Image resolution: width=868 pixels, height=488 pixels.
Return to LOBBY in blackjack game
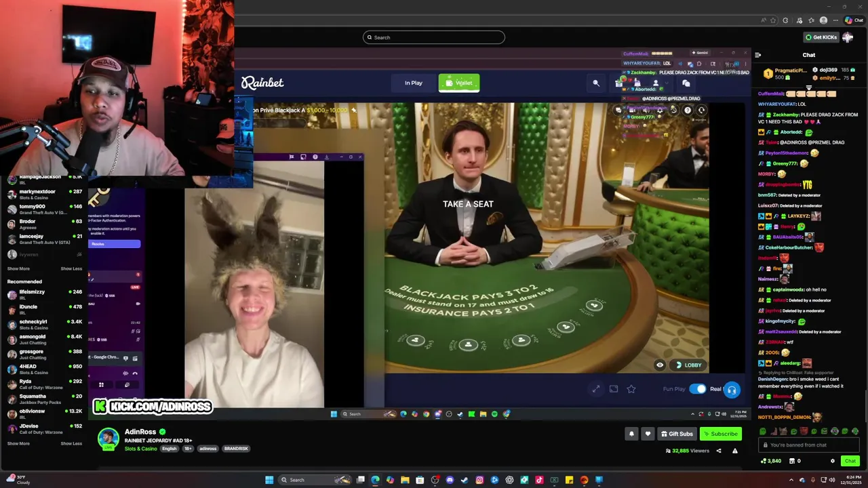[689, 365]
